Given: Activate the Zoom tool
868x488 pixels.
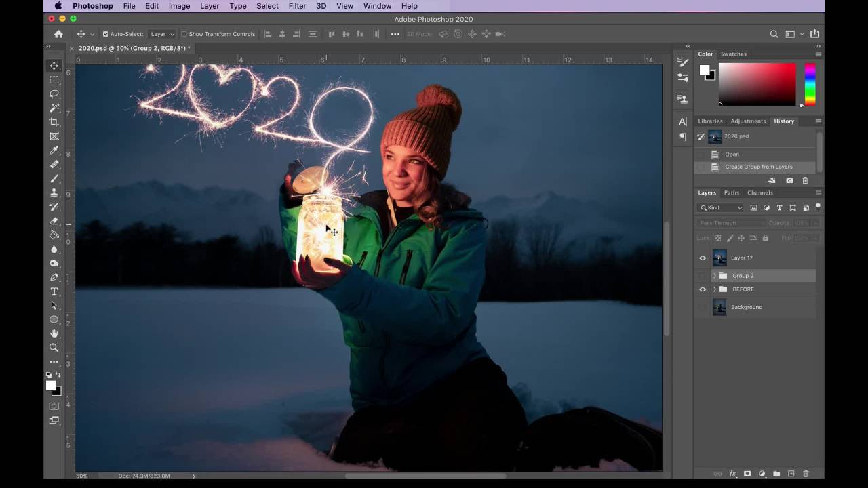Looking at the screenshot, I should 54,348.
